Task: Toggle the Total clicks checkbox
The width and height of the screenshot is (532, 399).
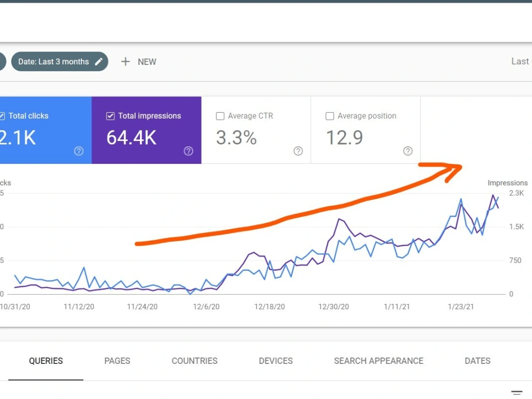Action: click(x=2, y=116)
